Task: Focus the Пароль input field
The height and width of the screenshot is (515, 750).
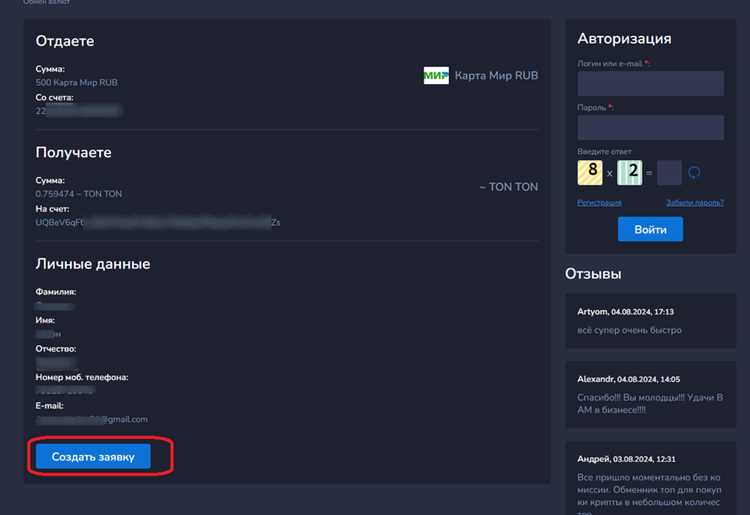Action: [651, 127]
